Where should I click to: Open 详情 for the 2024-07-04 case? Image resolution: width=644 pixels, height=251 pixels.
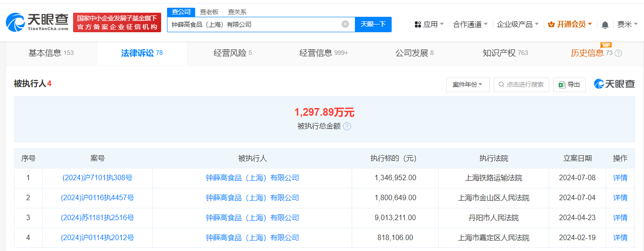[620, 198]
